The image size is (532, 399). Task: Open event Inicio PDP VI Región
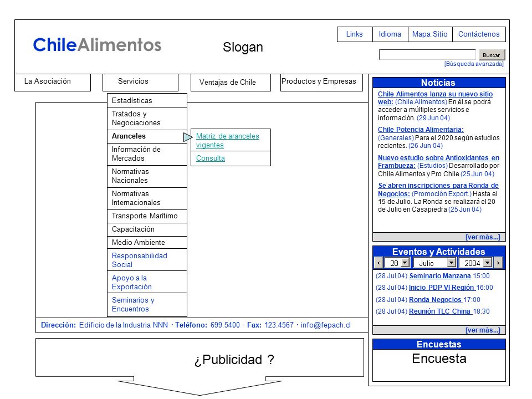[442, 288]
